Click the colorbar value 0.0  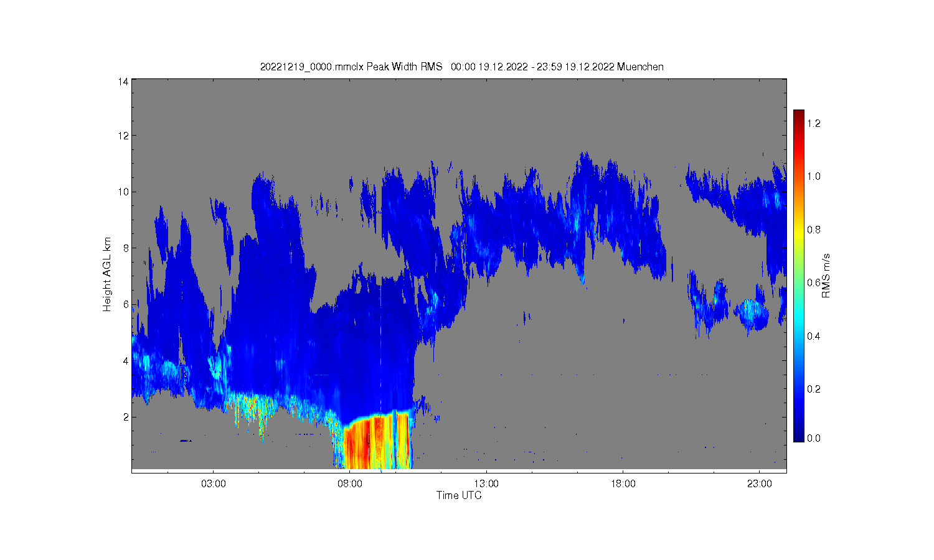pos(814,438)
